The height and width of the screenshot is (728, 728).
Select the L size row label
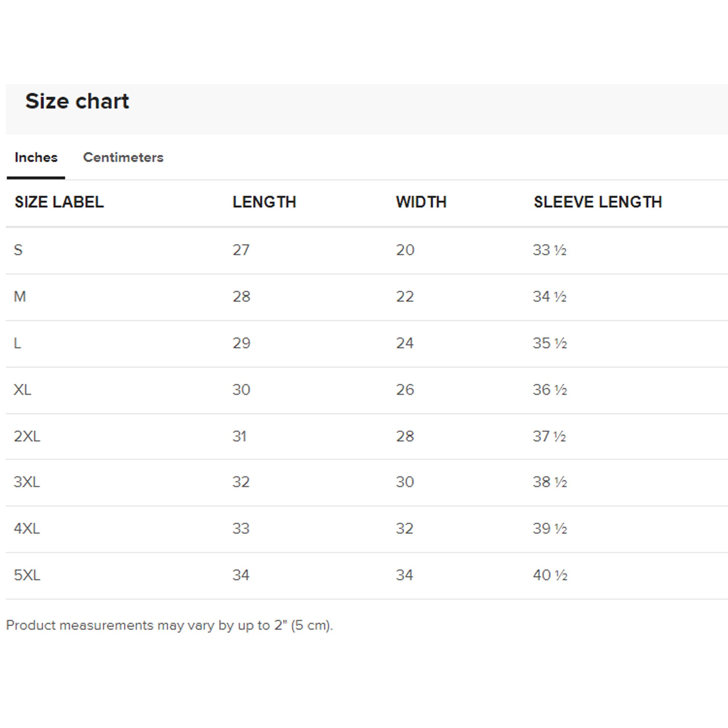tap(17, 343)
